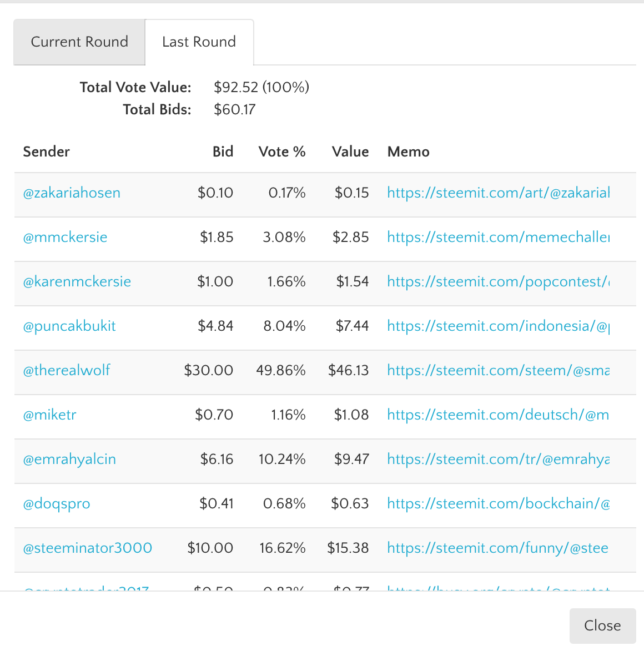Screen dimensions: 644x646
Task: Switch to the Current Round tab
Action: point(79,42)
